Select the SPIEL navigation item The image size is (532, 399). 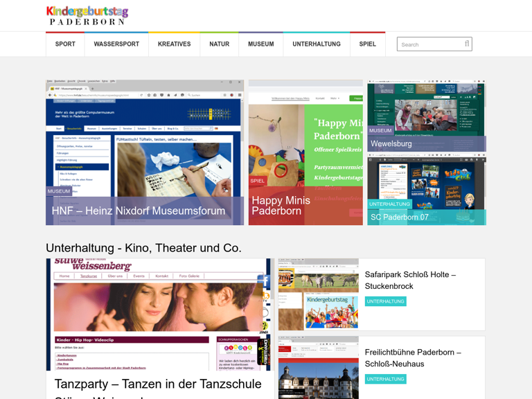pyautogui.click(x=367, y=44)
